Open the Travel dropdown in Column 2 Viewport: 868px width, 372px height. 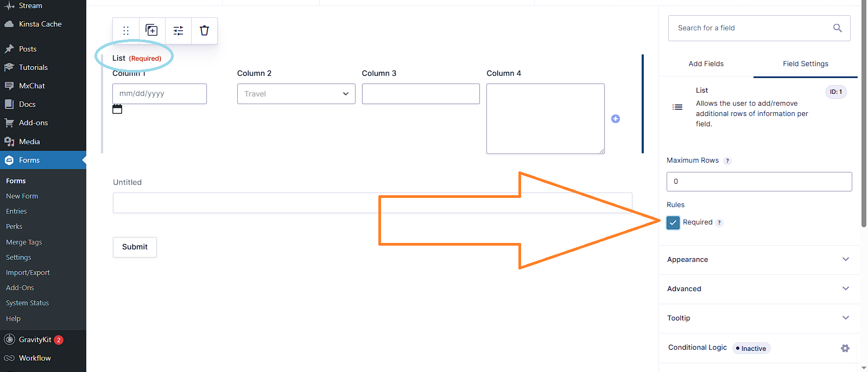click(x=296, y=93)
